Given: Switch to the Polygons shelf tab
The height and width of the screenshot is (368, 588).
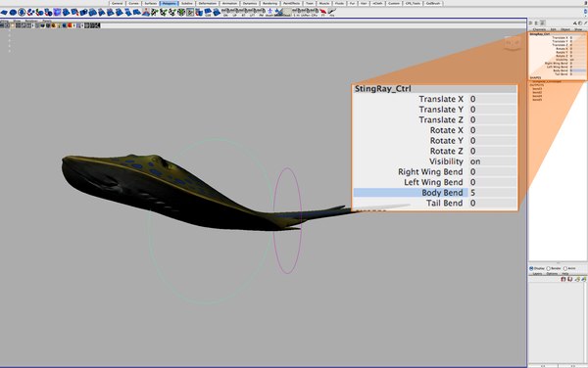Looking at the screenshot, I should tap(170, 3).
